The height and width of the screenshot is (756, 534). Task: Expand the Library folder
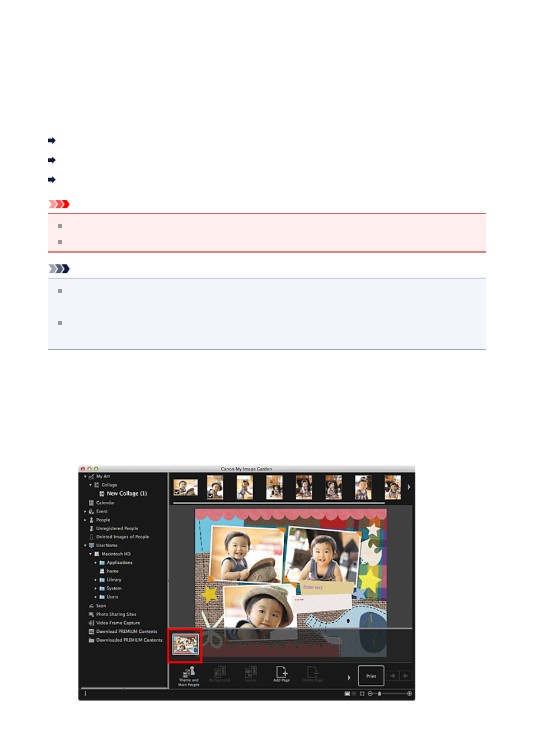[96, 580]
